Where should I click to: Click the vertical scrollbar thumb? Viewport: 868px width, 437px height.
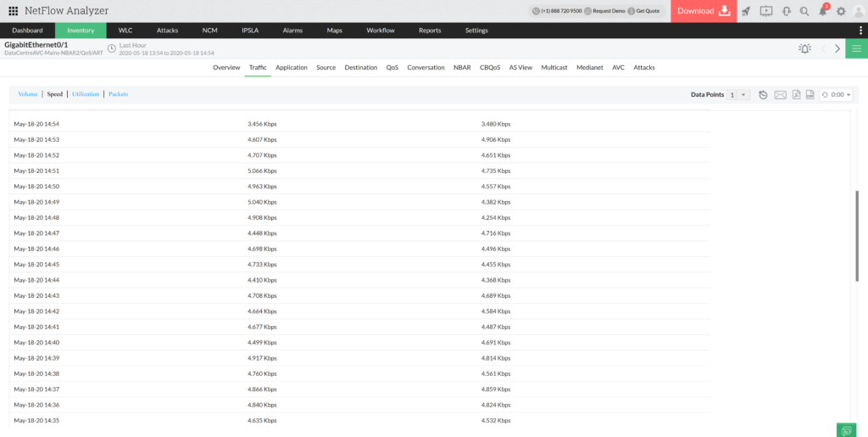[857, 235]
